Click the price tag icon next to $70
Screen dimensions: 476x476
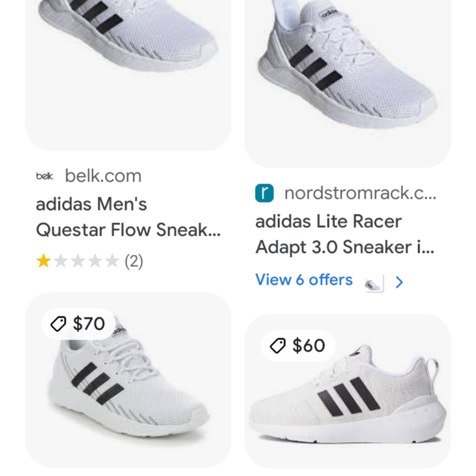(58, 324)
